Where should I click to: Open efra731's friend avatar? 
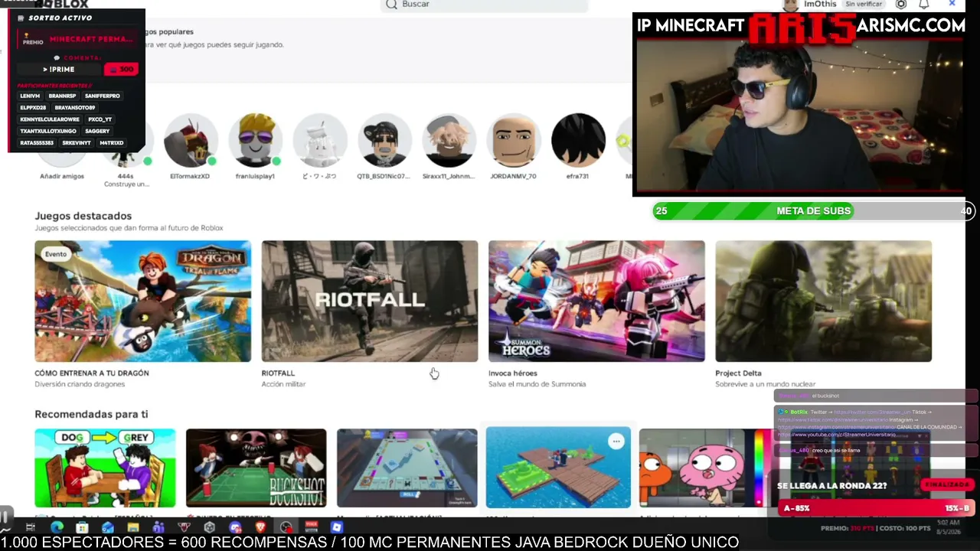tap(578, 140)
